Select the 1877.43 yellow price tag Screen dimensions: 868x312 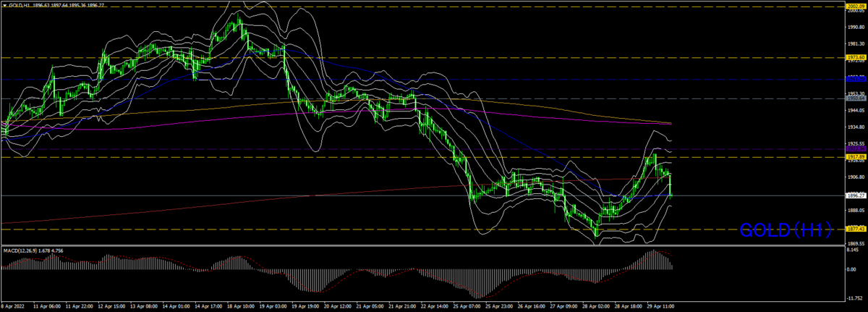(x=856, y=229)
